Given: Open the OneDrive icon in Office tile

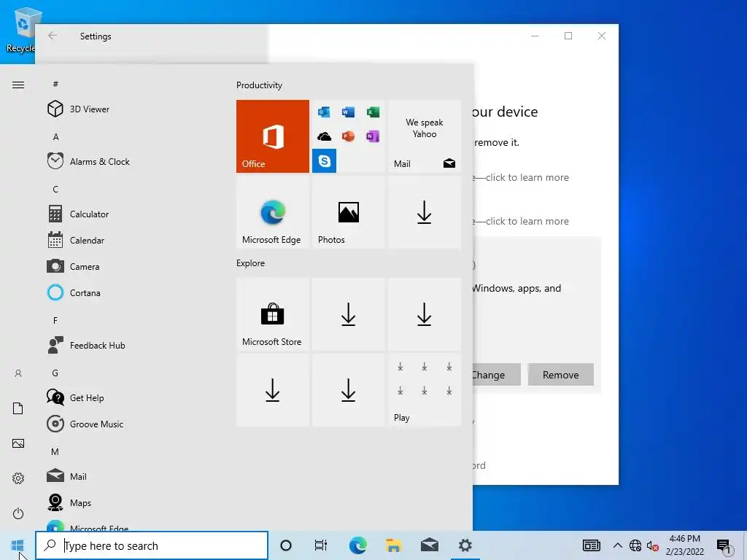Looking at the screenshot, I should pyautogui.click(x=324, y=136).
